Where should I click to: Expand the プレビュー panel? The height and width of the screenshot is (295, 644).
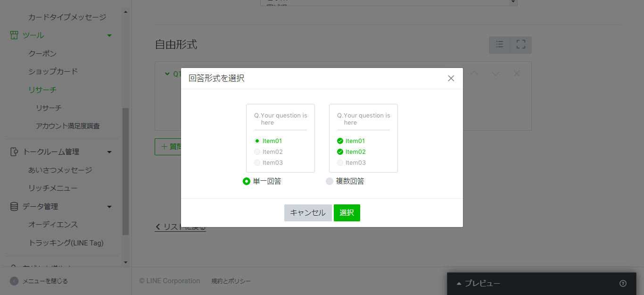[x=479, y=283]
